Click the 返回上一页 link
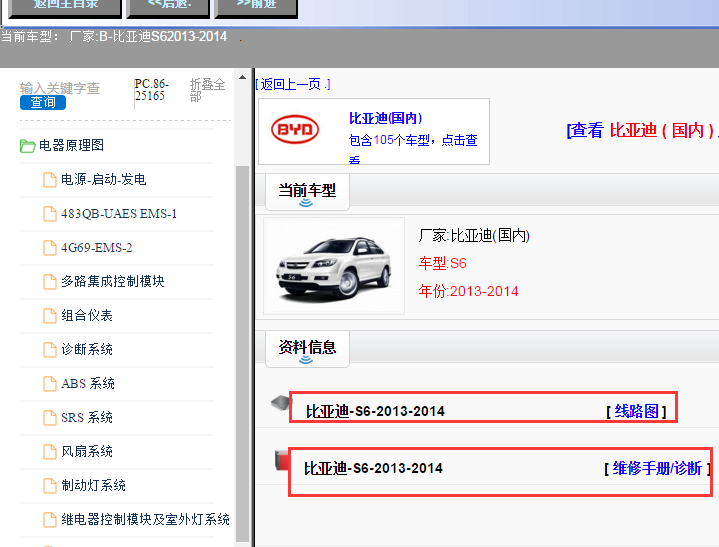The height and width of the screenshot is (547, 719). click(x=293, y=84)
